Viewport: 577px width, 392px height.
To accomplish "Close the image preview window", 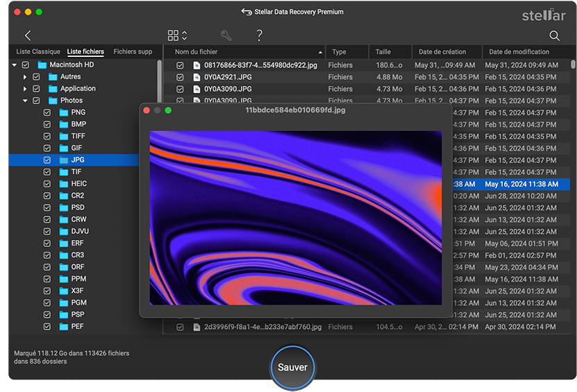I will coord(147,110).
